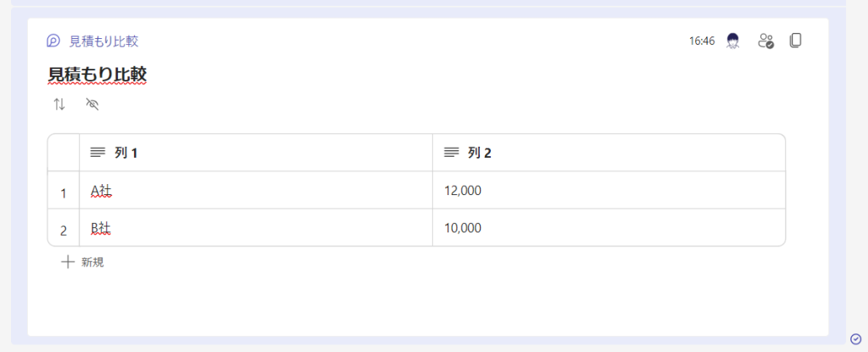
Task: Open the sort arrows icon below title
Action: pyautogui.click(x=59, y=104)
